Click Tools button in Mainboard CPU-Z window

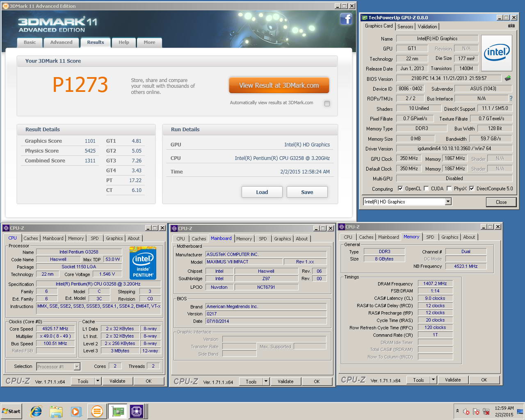point(251,381)
